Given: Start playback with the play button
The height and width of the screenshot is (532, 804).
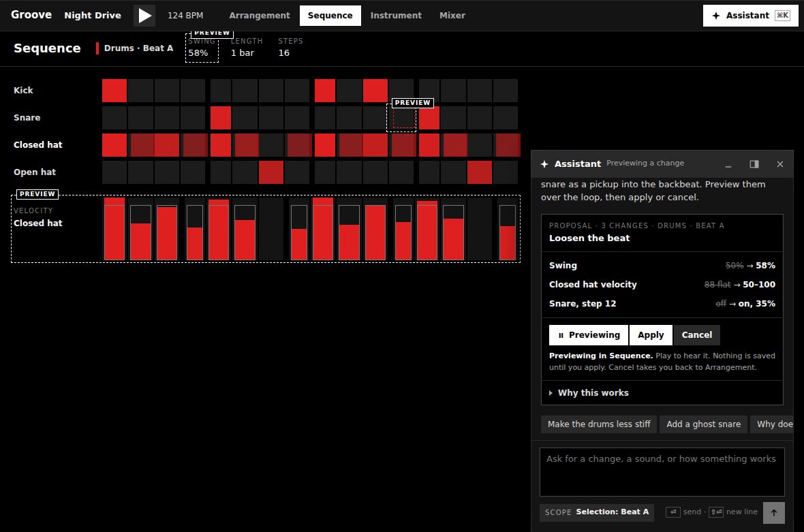Looking at the screenshot, I should click(x=144, y=16).
